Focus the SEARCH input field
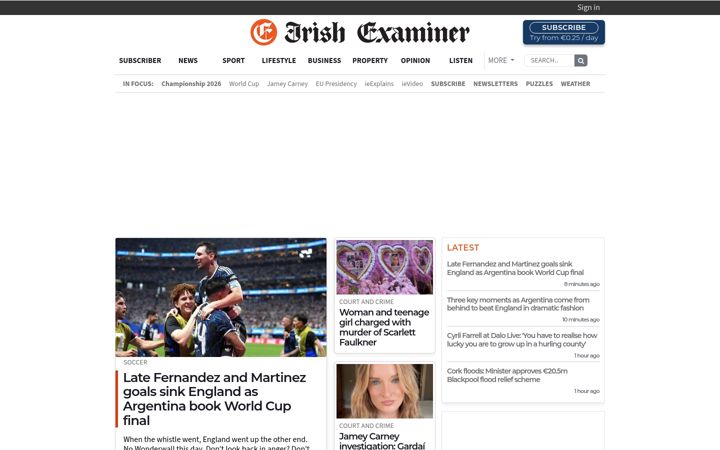Viewport: 720px width, 450px height. (549, 61)
